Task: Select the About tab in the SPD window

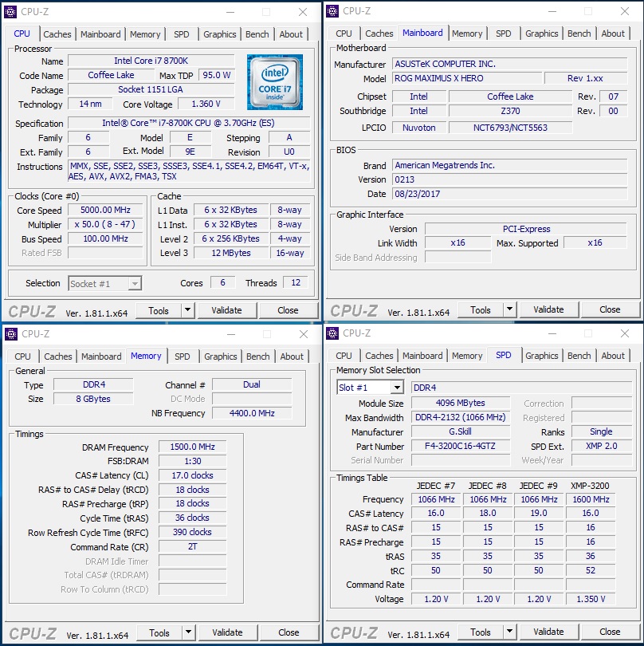Action: [613, 356]
